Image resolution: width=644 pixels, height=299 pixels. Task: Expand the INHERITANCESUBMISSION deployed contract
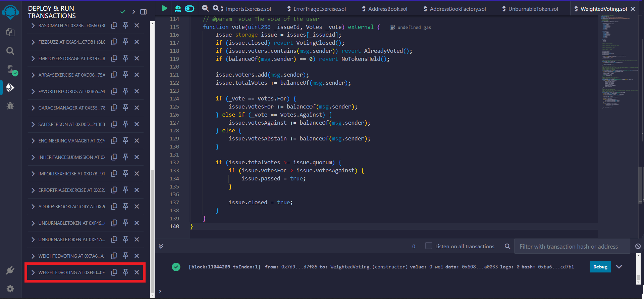[x=33, y=157]
